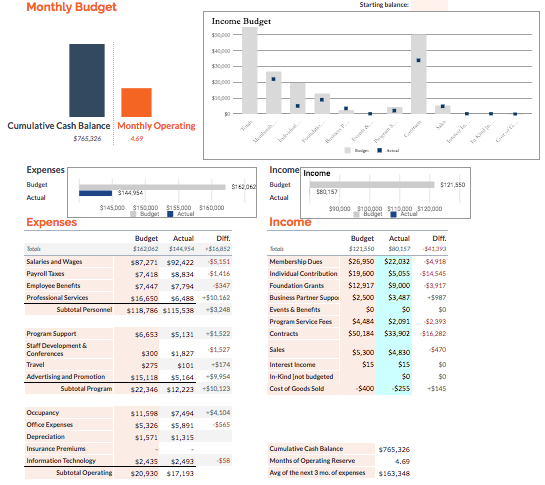Image resolution: width=545 pixels, height=485 pixels.
Task: Click the Membership actual marker in the chart
Action: tap(274, 79)
